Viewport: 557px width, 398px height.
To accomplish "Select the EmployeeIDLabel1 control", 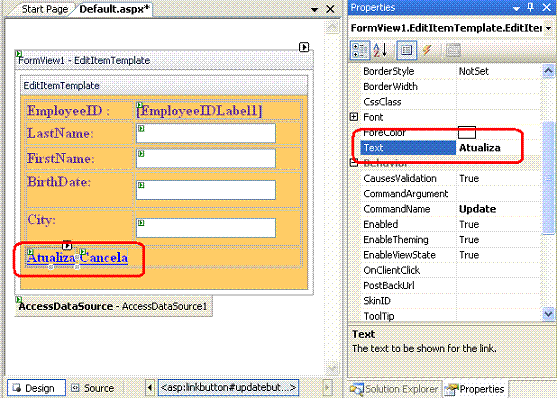I will coord(199,111).
